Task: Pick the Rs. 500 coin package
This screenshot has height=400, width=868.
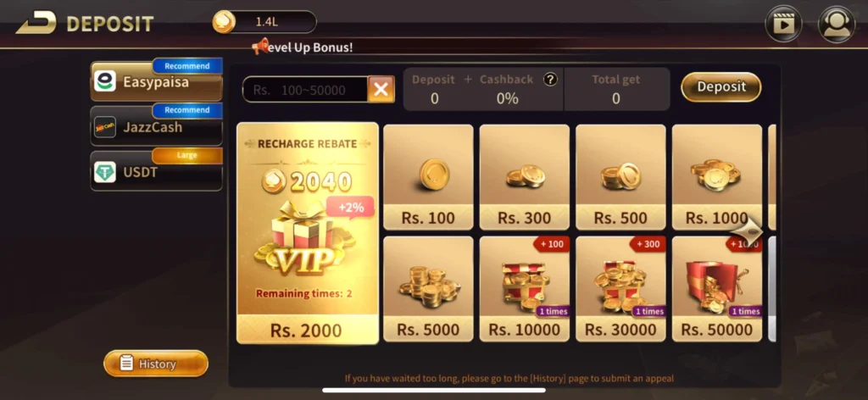Action: click(620, 177)
